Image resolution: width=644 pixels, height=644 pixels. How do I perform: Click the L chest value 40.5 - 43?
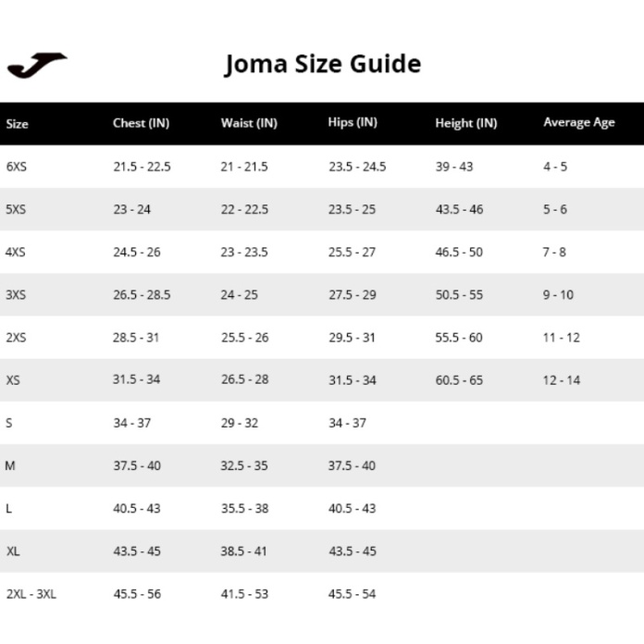[136, 509]
